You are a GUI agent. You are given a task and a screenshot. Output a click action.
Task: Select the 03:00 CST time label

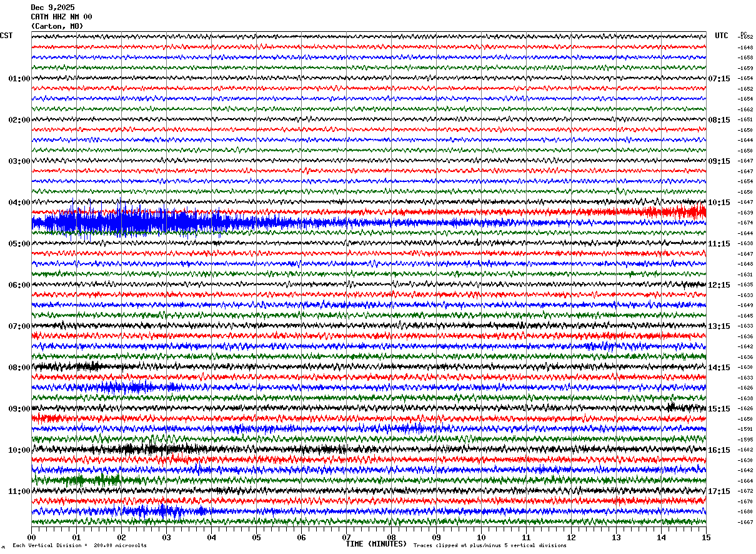point(19,161)
